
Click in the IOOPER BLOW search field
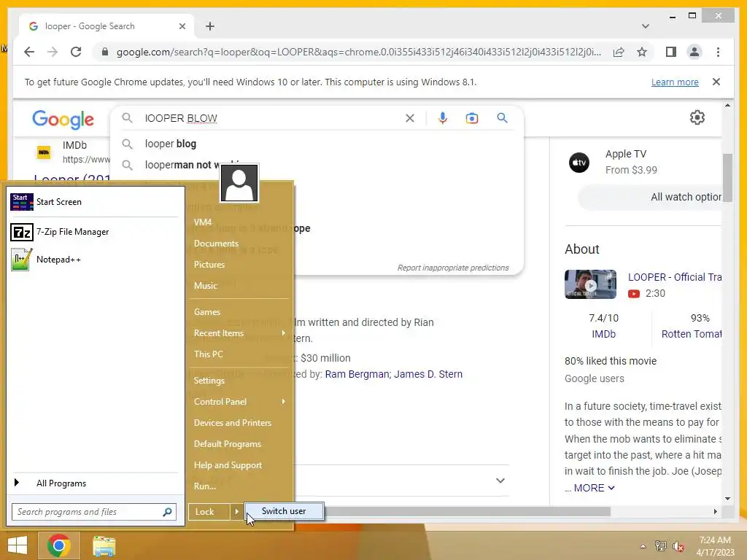(x=271, y=118)
